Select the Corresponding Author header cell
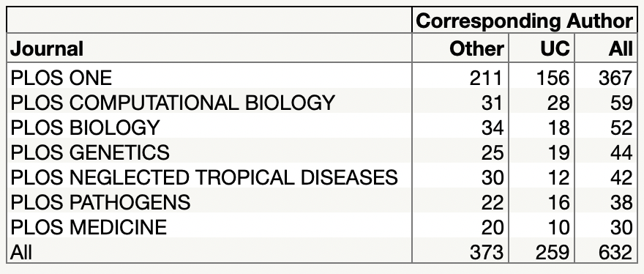 (x=525, y=21)
